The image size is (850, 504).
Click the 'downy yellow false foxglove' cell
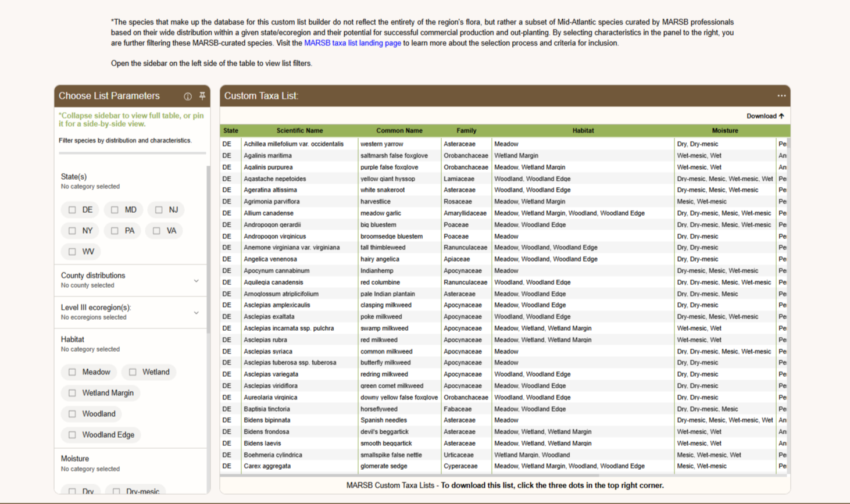tap(399, 398)
